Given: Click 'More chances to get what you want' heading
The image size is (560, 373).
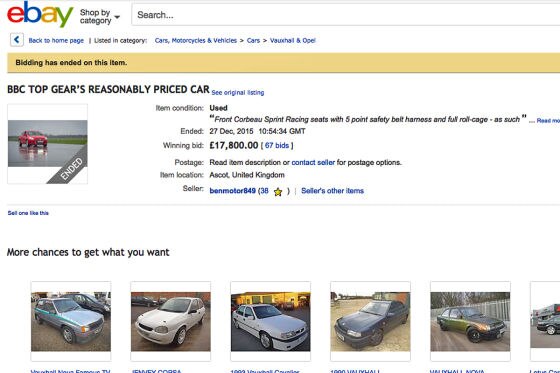Looking at the screenshot, I should coord(88,252).
